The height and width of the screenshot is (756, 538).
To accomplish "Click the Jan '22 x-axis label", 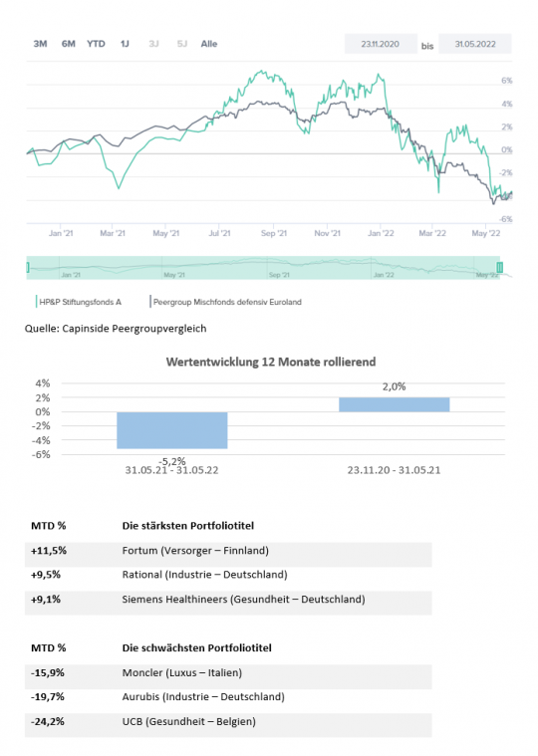I will coord(381,233).
